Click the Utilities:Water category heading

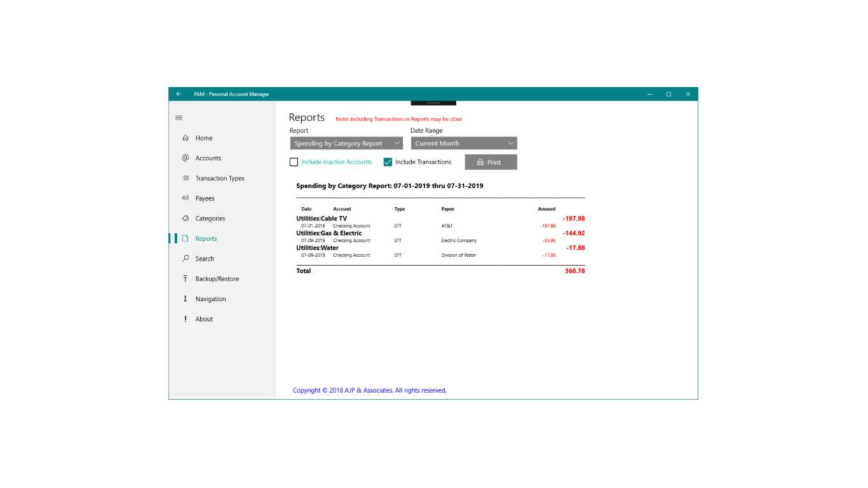pos(317,248)
